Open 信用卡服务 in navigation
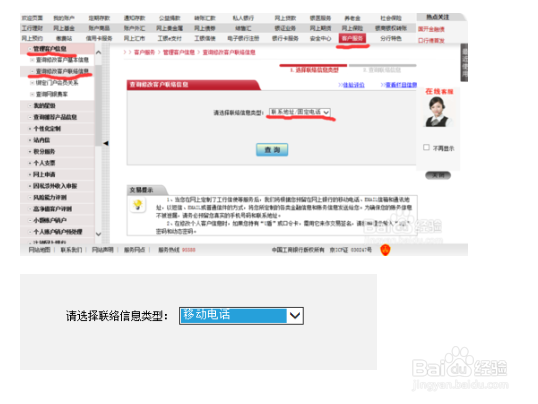This screenshot has width=538, height=404. (99, 38)
